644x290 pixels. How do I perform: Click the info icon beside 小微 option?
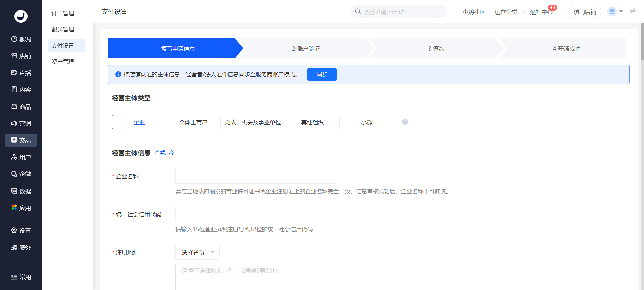405,122
